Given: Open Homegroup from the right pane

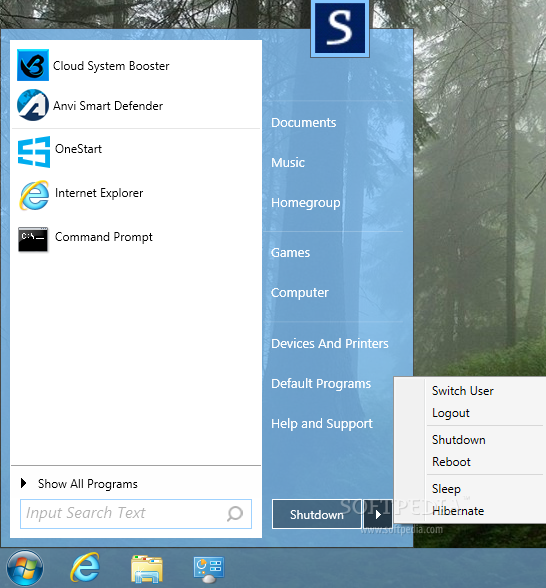Looking at the screenshot, I should [x=306, y=203].
